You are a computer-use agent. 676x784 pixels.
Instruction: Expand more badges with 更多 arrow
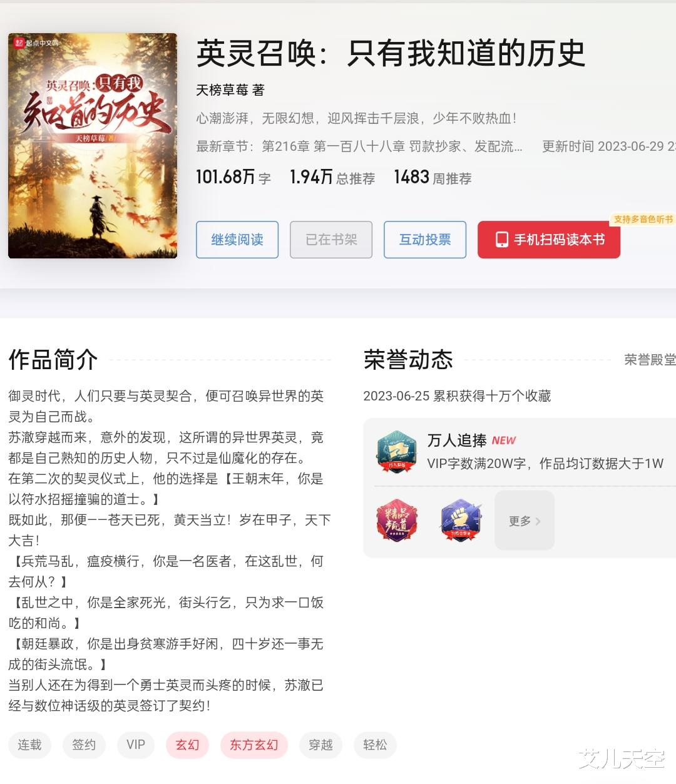[525, 521]
